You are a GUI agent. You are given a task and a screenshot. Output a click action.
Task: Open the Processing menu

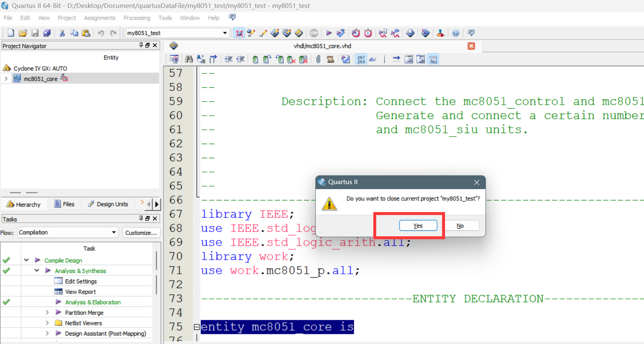click(137, 18)
